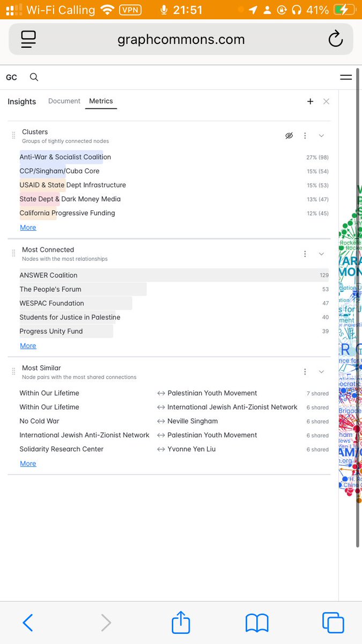Screen dimensions: 362x644
Task: Add a new insight with the plus icon
Action: point(310,101)
